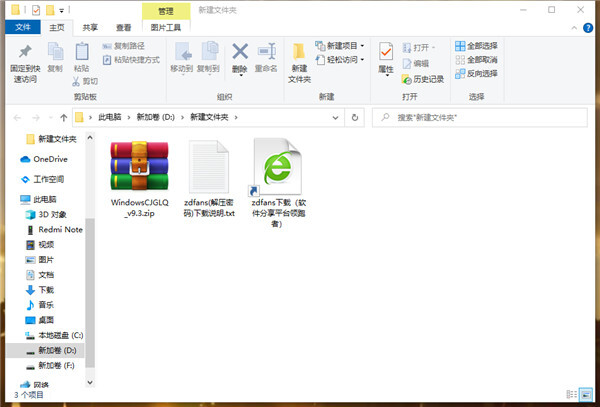Create a new folder with 新建文件夹 icon
This screenshot has height=407, width=600.
(x=299, y=52)
